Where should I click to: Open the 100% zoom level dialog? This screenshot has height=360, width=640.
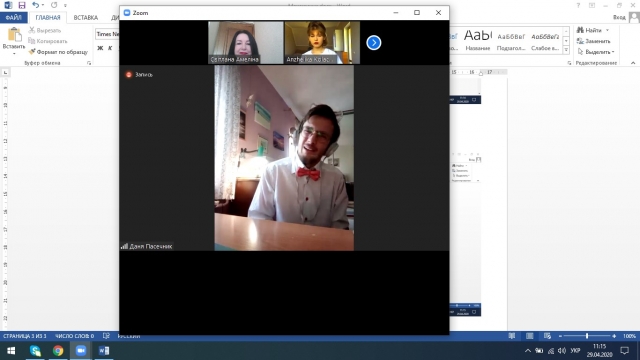tap(629, 336)
